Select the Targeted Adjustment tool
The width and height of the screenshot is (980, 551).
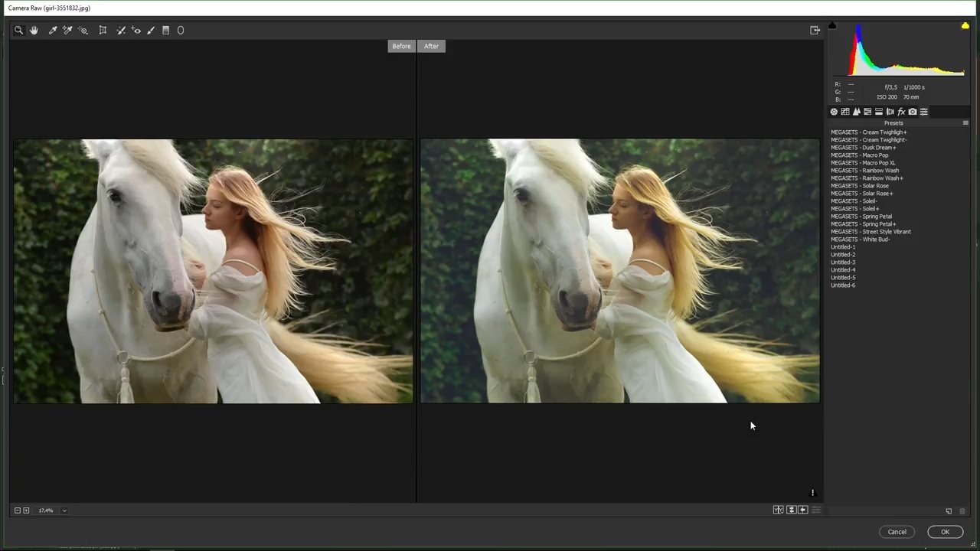(83, 31)
